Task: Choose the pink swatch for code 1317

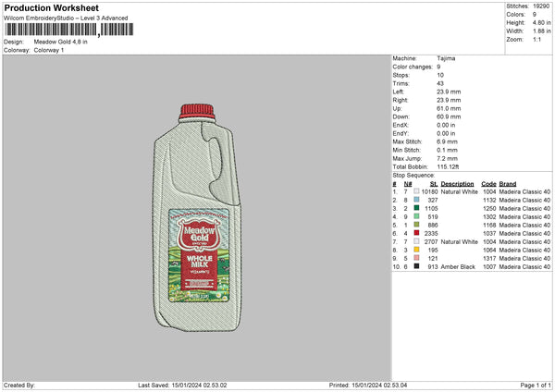Action: (416, 258)
